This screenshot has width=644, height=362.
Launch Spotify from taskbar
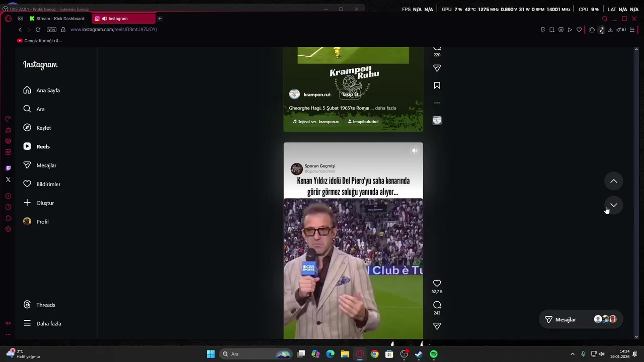(x=434, y=354)
